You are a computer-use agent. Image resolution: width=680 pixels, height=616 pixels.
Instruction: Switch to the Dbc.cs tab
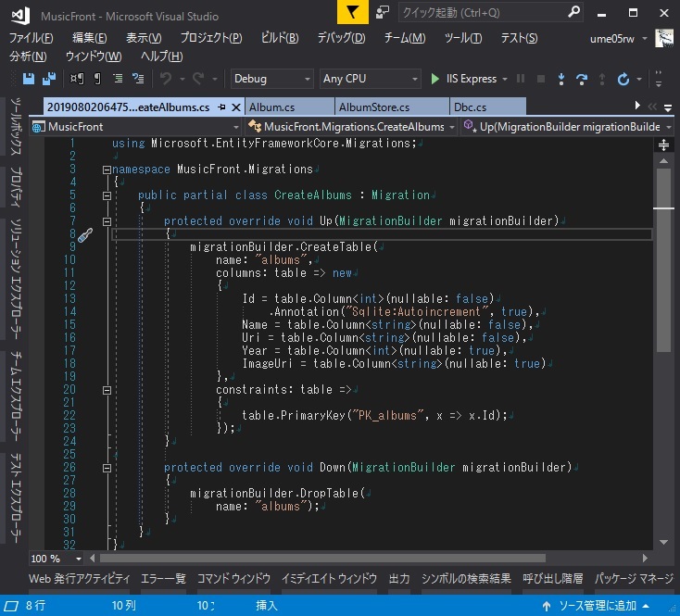(487, 107)
